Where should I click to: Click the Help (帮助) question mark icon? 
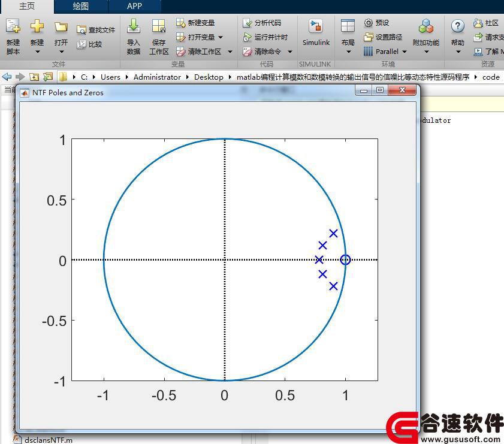click(x=458, y=26)
